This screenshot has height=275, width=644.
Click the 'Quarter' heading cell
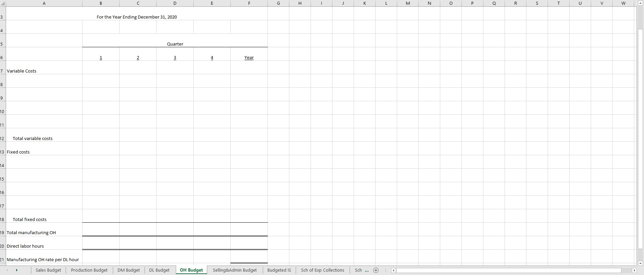click(175, 40)
